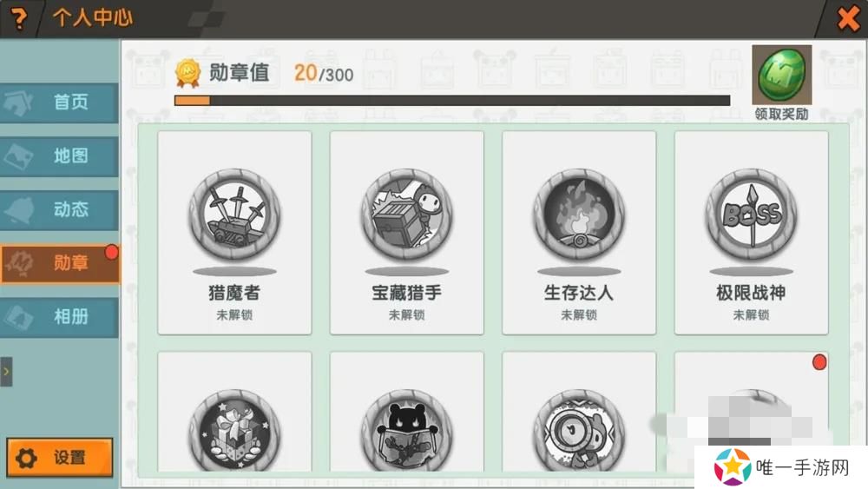Screen dimensions: 868x489
Task: Click the 领取奖励 claim reward label
Action: tap(782, 114)
